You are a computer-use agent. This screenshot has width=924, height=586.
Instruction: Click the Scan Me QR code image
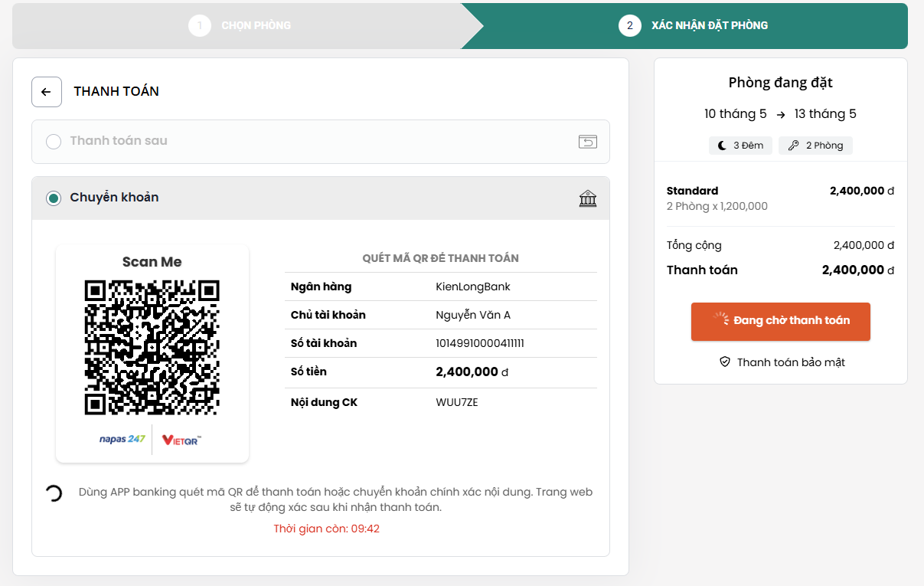coord(152,347)
